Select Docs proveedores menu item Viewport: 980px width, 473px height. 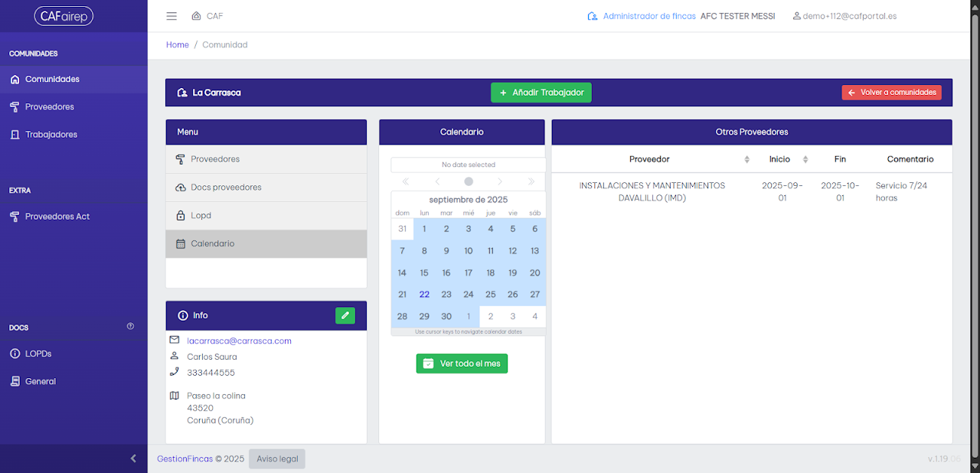point(266,188)
